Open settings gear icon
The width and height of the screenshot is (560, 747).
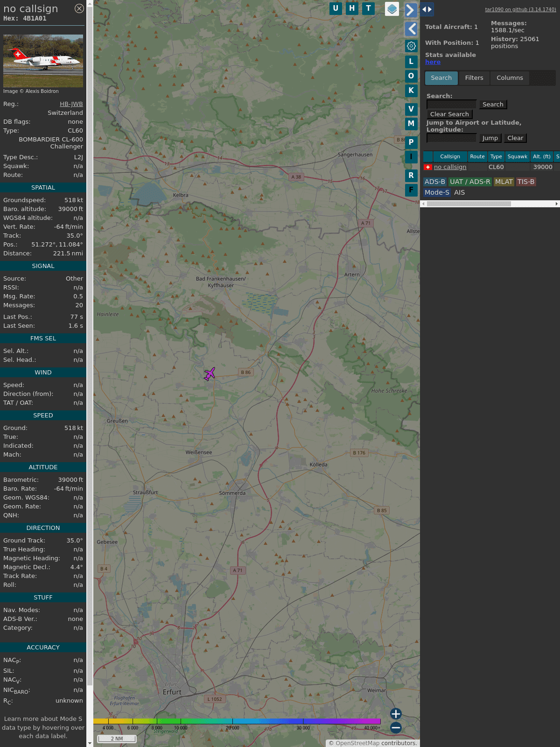pyautogui.click(x=411, y=46)
